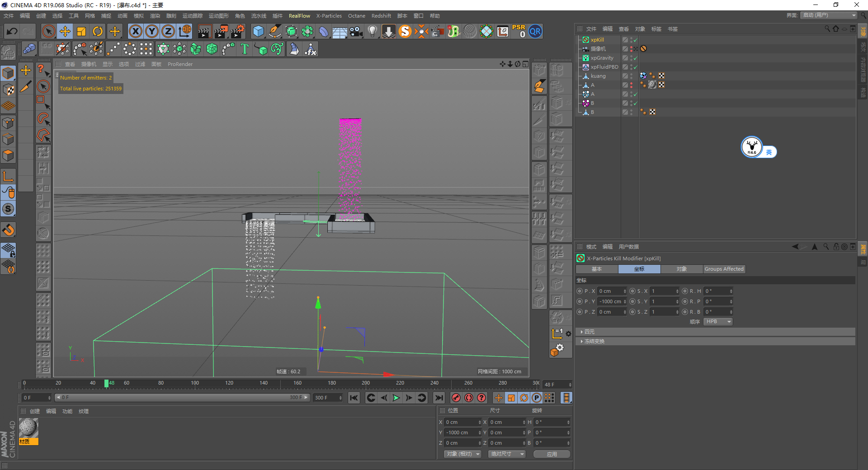
Task: Add a camera object from toolbar
Action: point(356,31)
